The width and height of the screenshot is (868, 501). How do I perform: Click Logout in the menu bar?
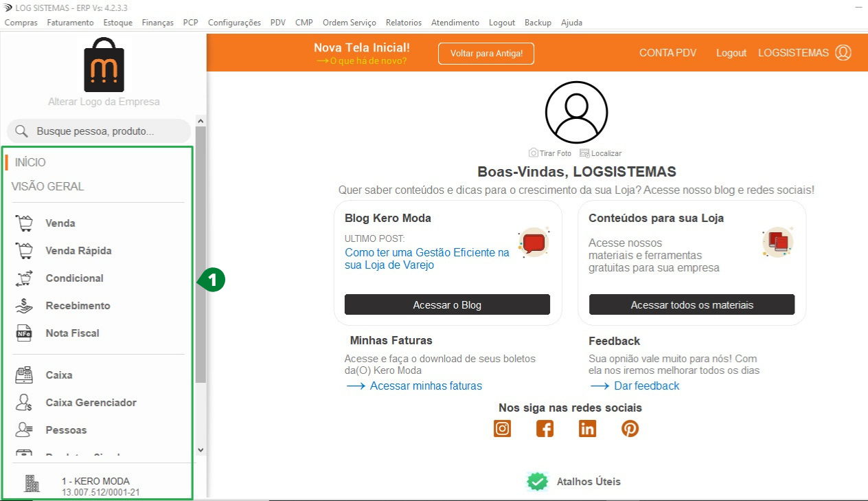coord(502,23)
